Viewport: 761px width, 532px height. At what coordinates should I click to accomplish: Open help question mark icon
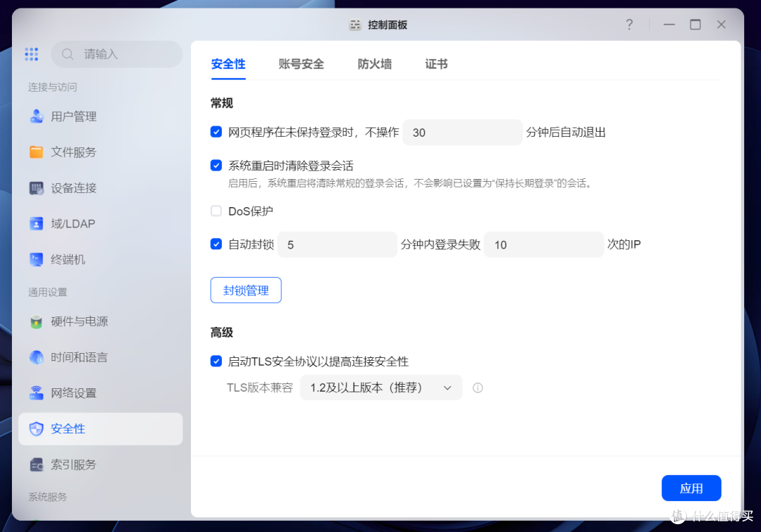coord(629,24)
